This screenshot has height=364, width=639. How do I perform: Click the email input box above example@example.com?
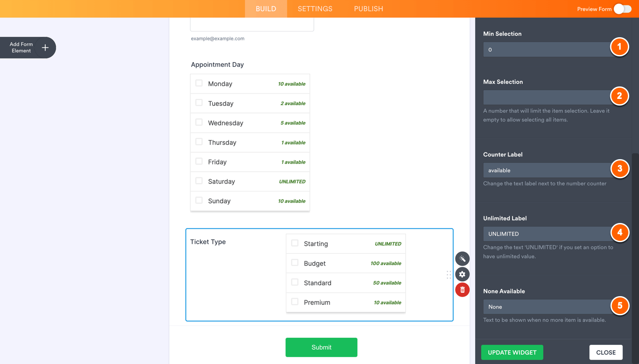tap(252, 24)
